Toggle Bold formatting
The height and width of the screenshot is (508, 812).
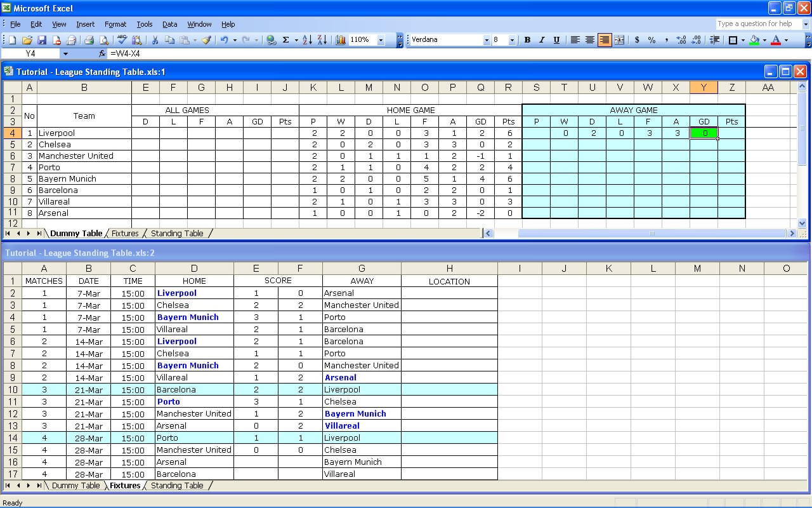pyautogui.click(x=527, y=40)
